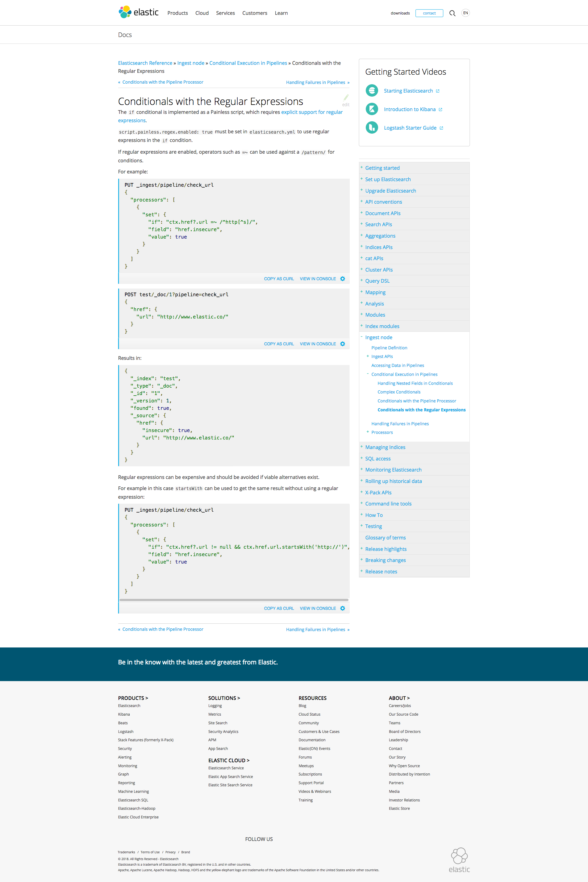Open the ABOUT footer heading
Screen dimensions: 588x882
399,698
